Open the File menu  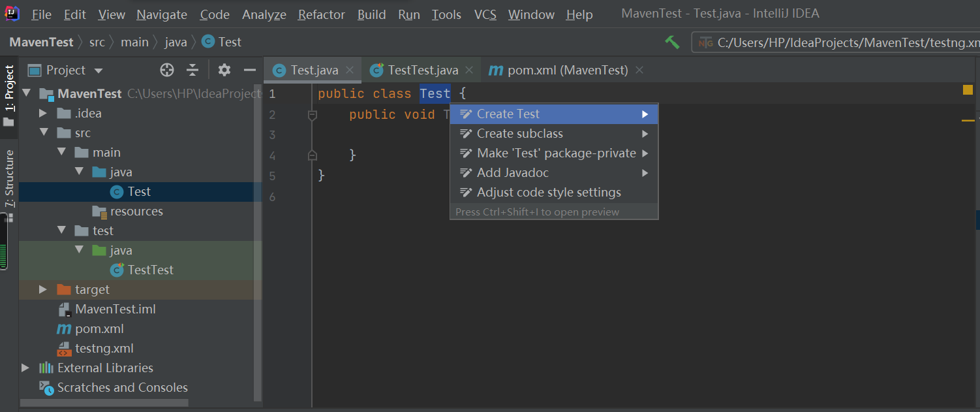41,14
